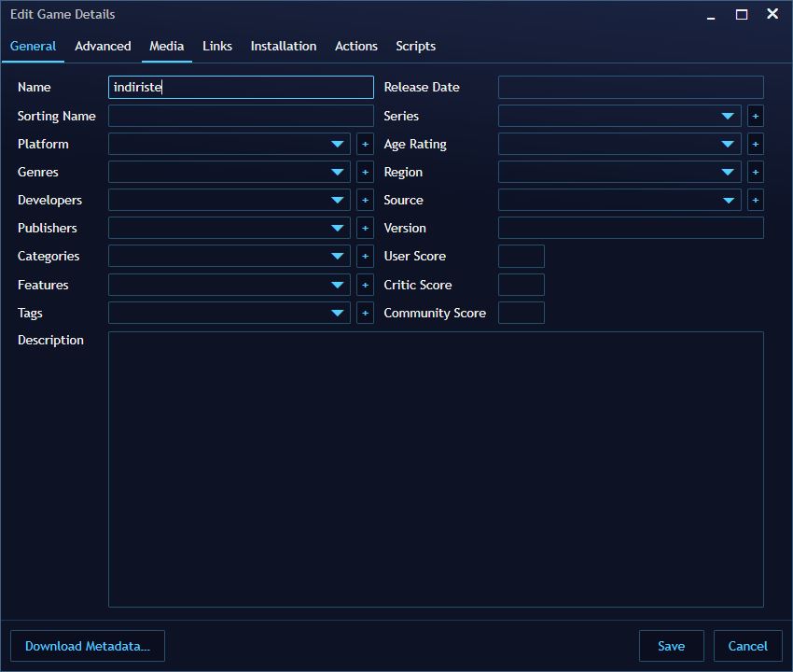This screenshot has height=672, width=793.
Task: Expand the Region dropdown arrow
Action: (728, 172)
